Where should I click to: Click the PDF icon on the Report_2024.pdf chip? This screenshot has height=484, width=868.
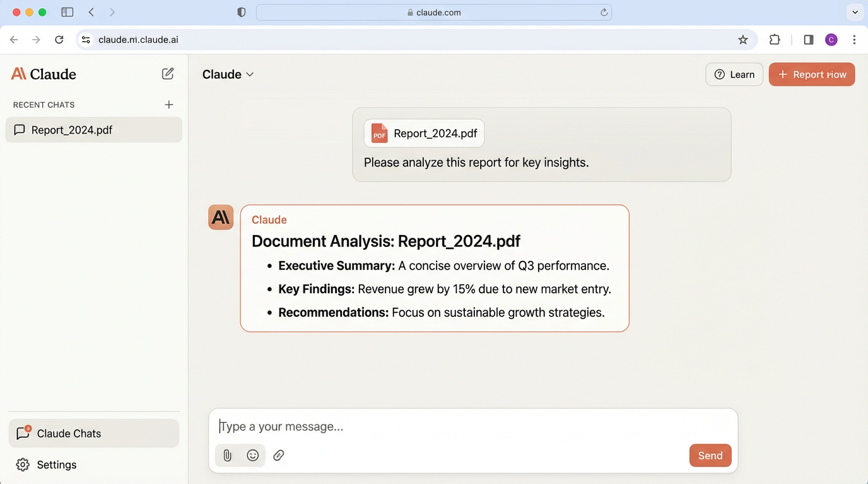point(378,133)
